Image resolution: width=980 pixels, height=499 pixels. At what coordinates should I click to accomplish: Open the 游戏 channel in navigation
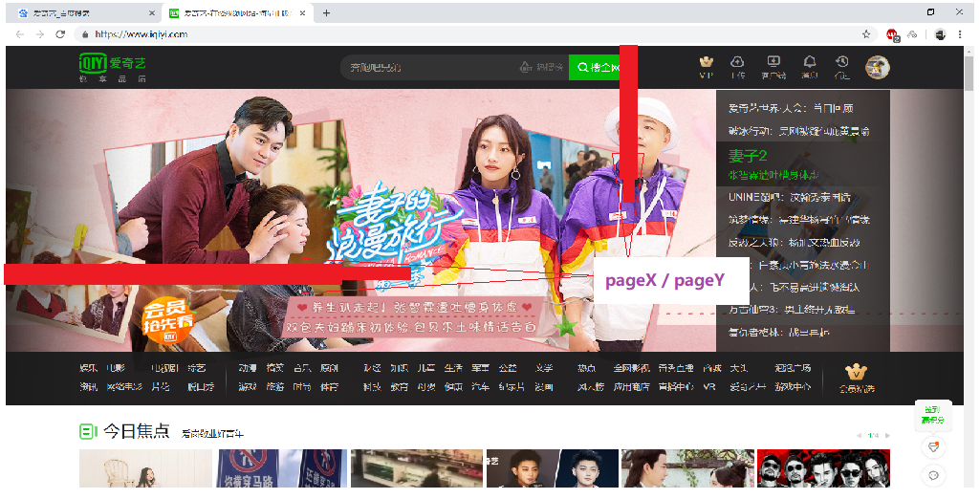[248, 387]
